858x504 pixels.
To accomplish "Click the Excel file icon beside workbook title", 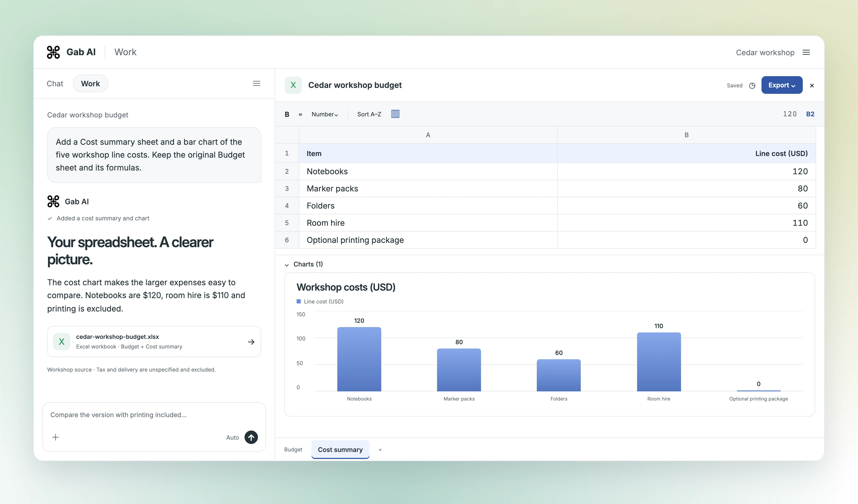I will [293, 85].
